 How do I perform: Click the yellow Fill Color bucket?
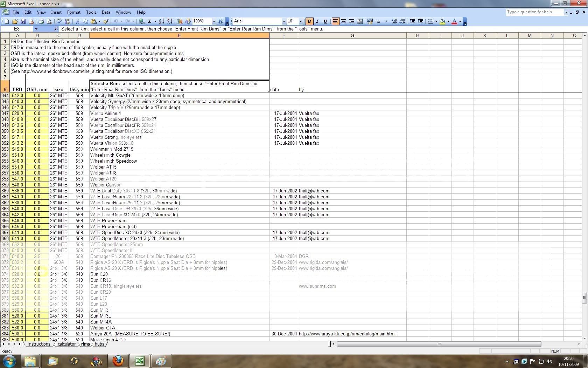coord(443,21)
